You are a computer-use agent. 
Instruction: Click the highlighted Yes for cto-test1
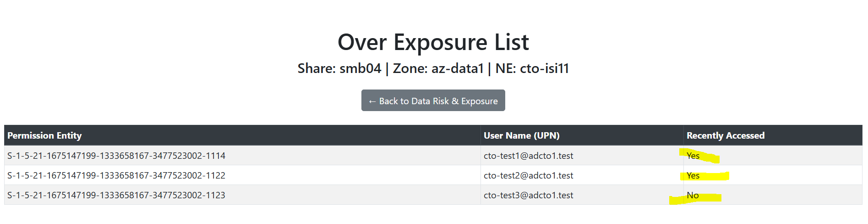click(693, 156)
